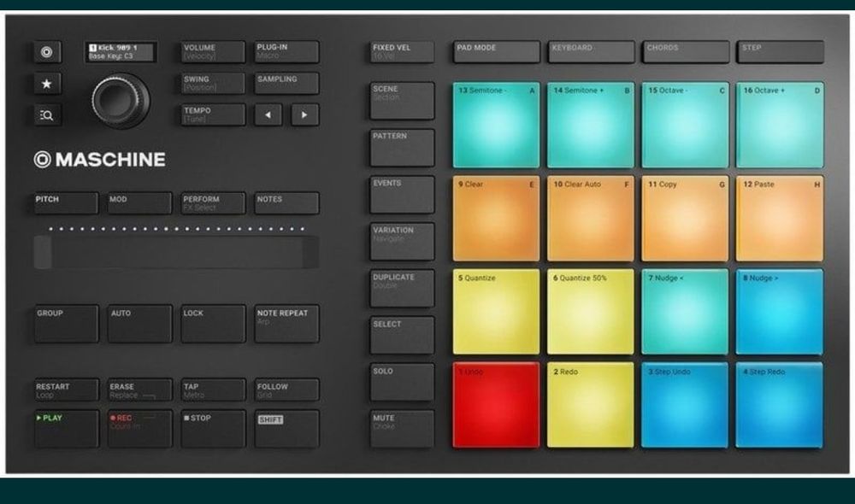Switch to KEYBOARD mode
Image resolution: width=855 pixels, height=504 pixels.
click(591, 52)
